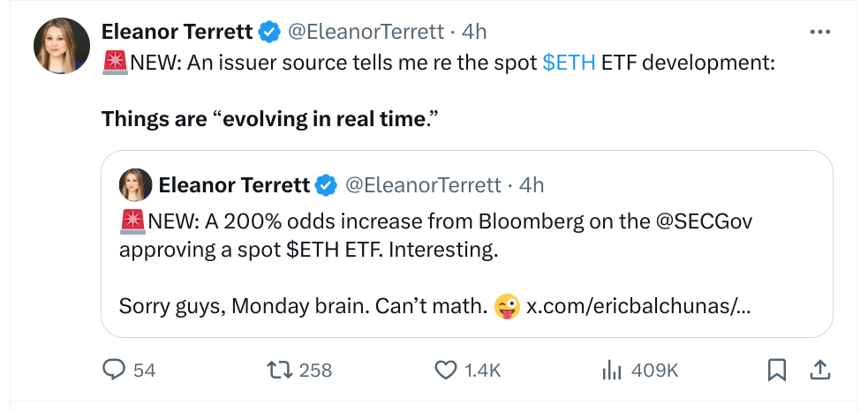
Task: Like the tweet with heart icon
Action: click(446, 371)
